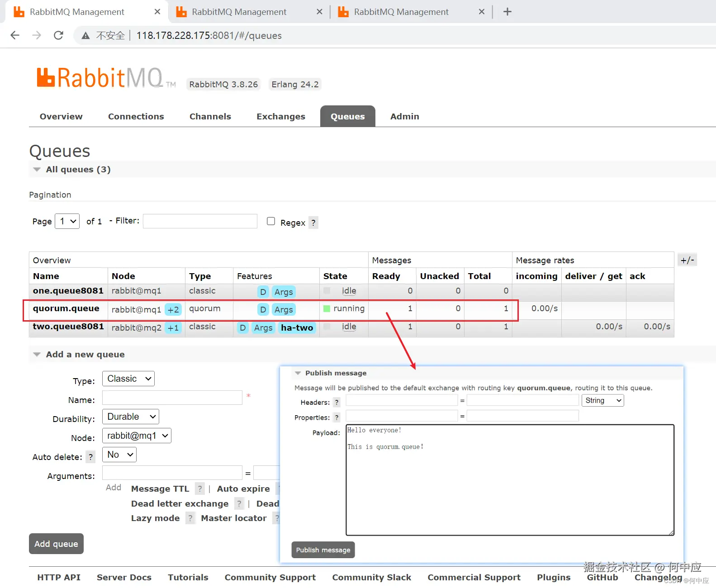Click the browser forward arrow

(x=37, y=35)
